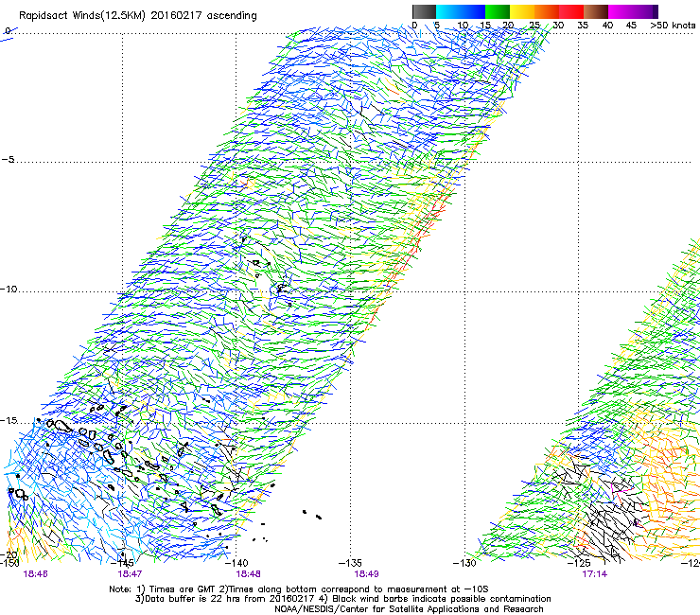
Task: Click the yellow 20–25 knots legend color
Action: coord(522,11)
